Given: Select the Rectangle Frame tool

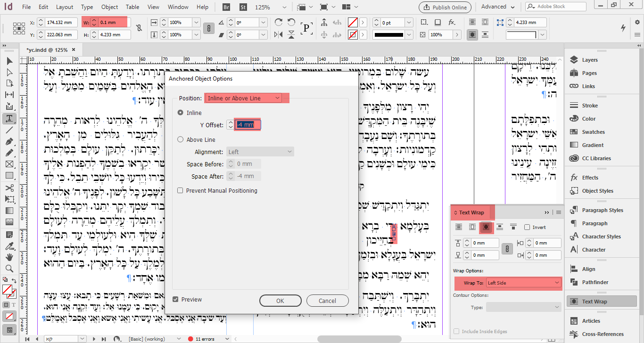Looking at the screenshot, I should pos(9,164).
